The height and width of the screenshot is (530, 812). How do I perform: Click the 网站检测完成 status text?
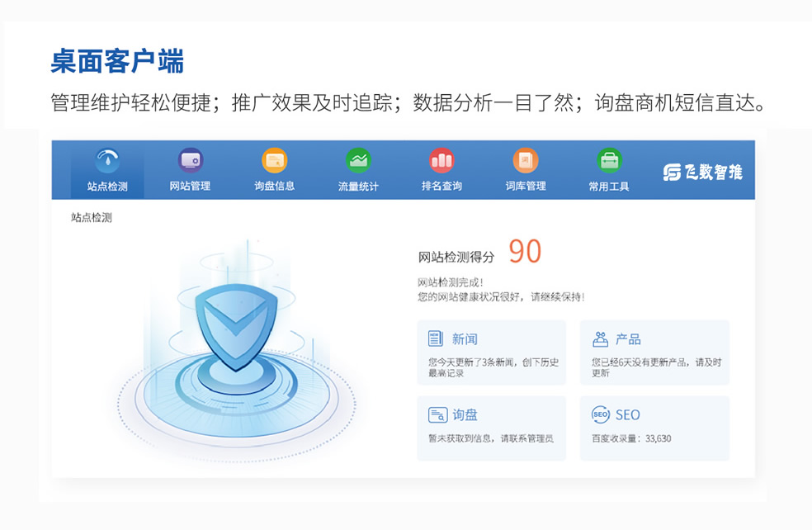[451, 282]
